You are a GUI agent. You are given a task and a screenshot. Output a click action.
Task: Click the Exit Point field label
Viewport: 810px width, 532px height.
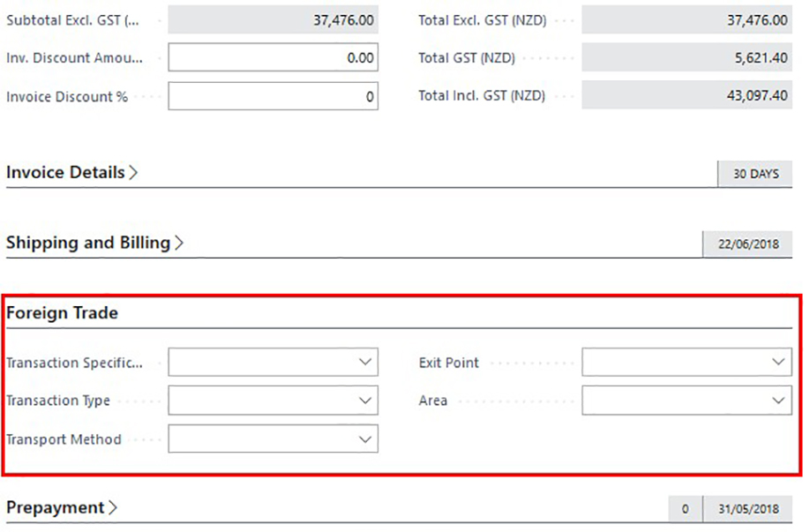pyautogui.click(x=449, y=363)
